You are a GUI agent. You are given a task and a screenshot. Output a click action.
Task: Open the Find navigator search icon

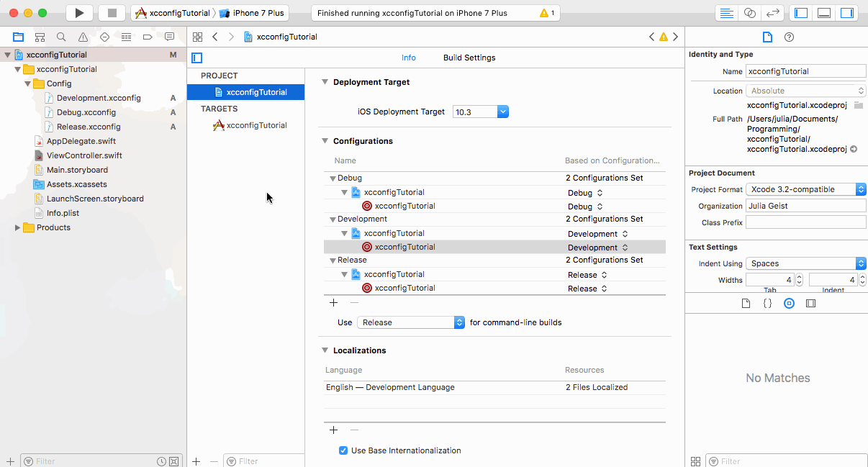click(61, 37)
